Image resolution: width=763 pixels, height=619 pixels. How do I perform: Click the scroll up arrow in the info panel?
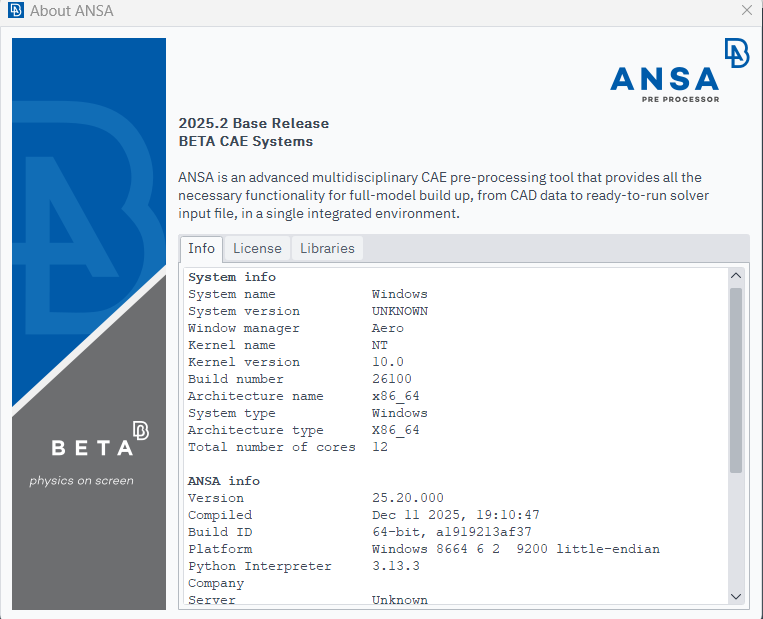736,276
